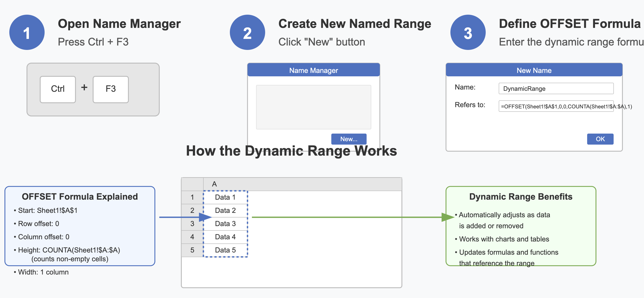Click the Name Manager empty list area

click(313, 107)
